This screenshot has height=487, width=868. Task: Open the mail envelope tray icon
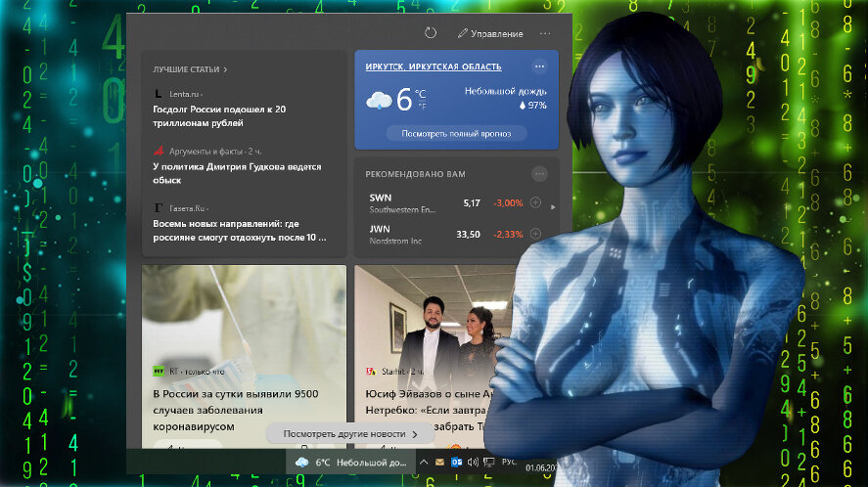click(439, 463)
